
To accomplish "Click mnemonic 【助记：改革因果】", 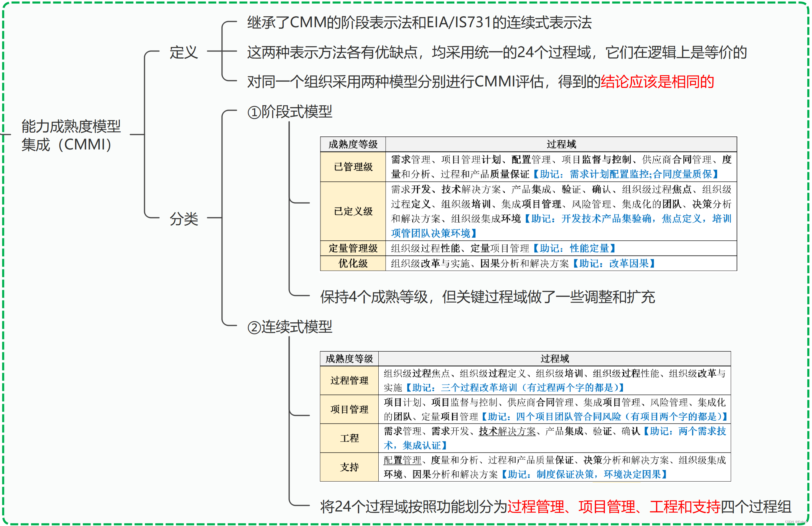I will pyautogui.click(x=614, y=263).
